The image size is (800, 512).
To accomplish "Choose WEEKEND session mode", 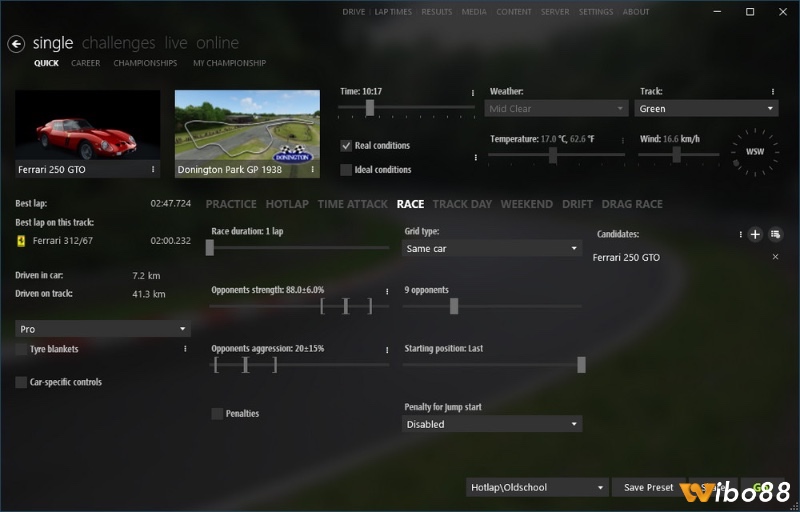I will click(x=527, y=204).
